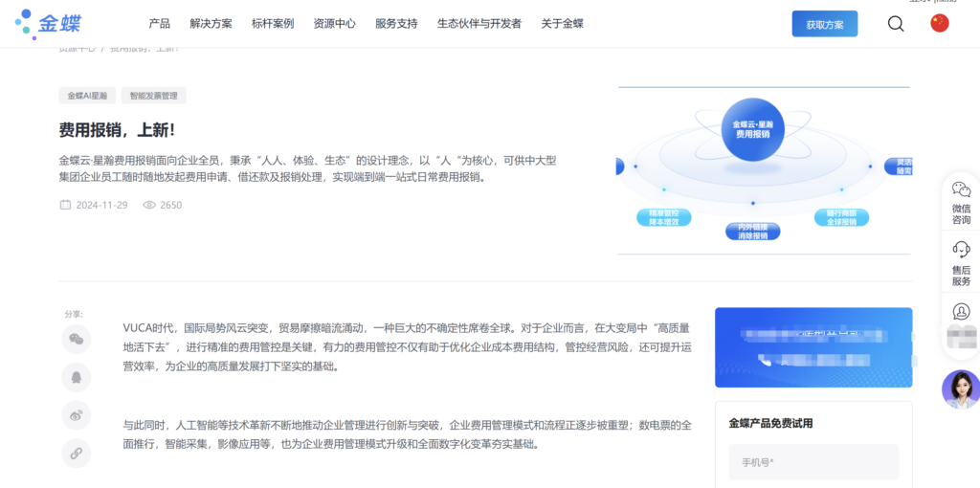Click the 分享 label
The image size is (980, 488).
click(74, 314)
